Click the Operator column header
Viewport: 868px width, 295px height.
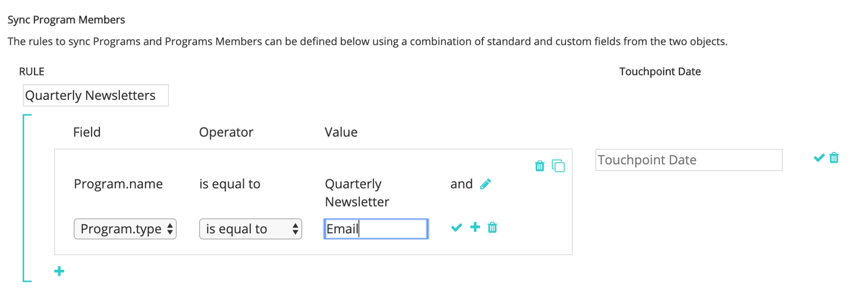click(226, 132)
